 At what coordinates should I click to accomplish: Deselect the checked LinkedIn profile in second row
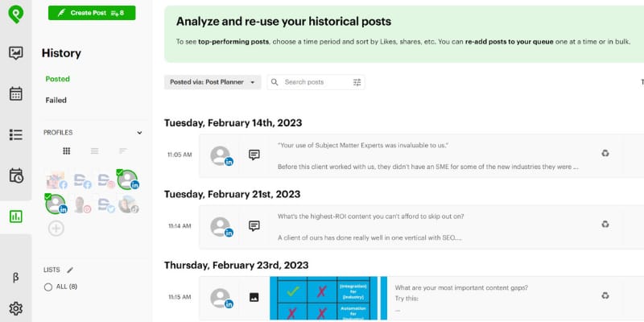(56, 204)
